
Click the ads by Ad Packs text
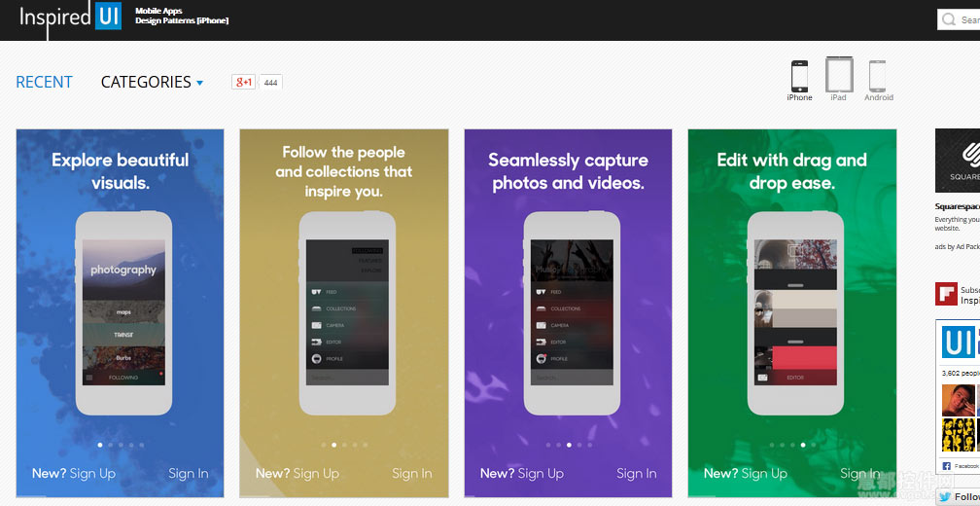(x=958, y=246)
